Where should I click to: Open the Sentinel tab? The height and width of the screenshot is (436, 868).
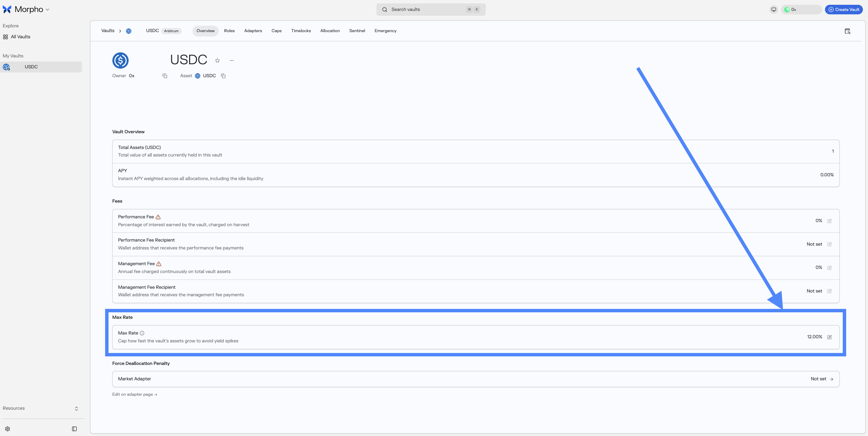[x=357, y=31]
